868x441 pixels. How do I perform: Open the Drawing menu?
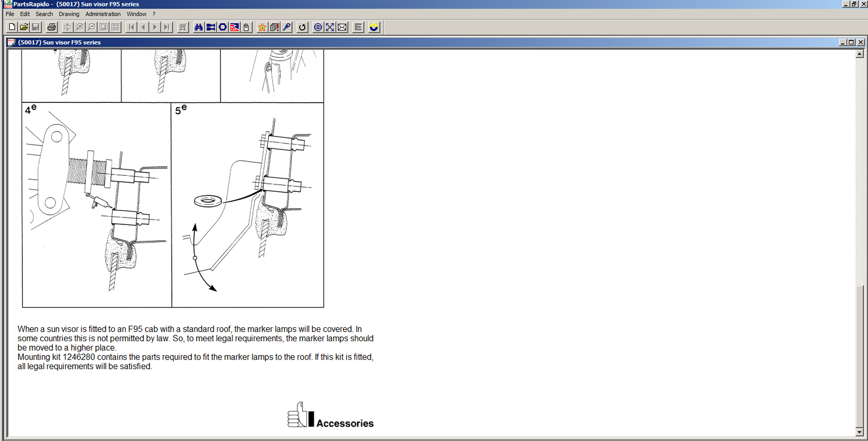click(69, 14)
